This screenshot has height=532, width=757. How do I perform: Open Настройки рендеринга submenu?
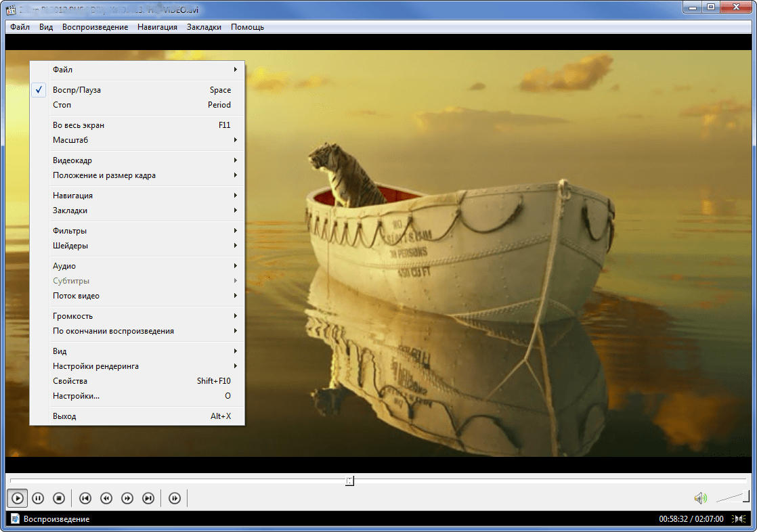[x=137, y=366]
